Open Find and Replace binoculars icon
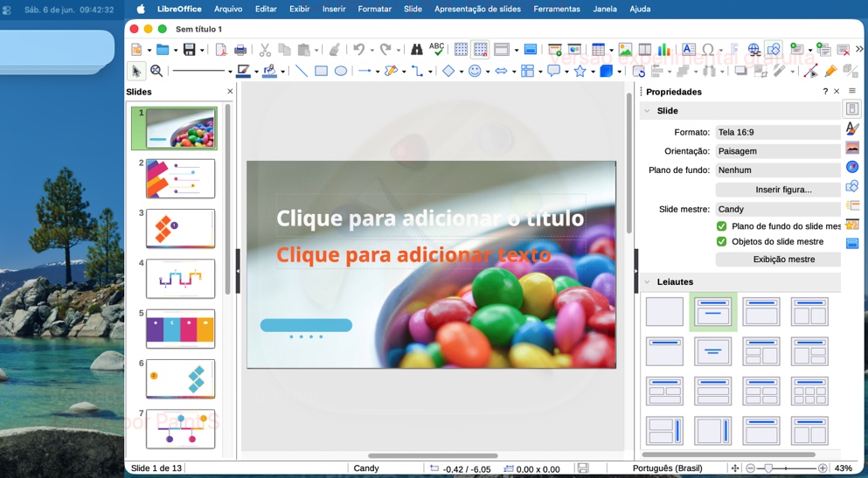This screenshot has width=868, height=478. point(417,50)
